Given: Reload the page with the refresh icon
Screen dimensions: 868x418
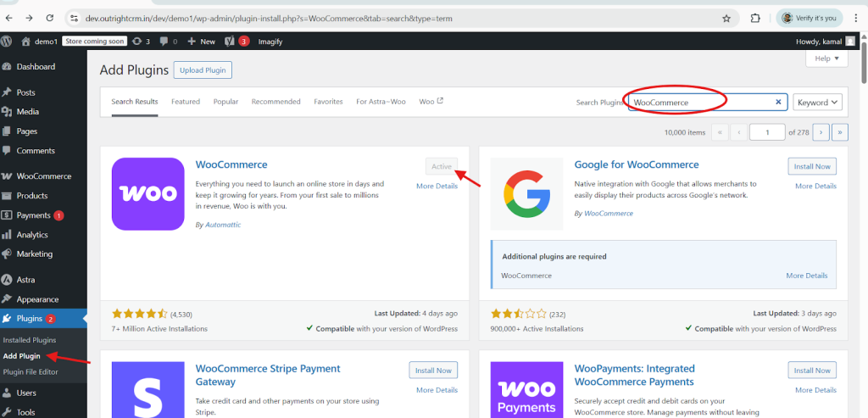Looking at the screenshot, I should 50,18.
